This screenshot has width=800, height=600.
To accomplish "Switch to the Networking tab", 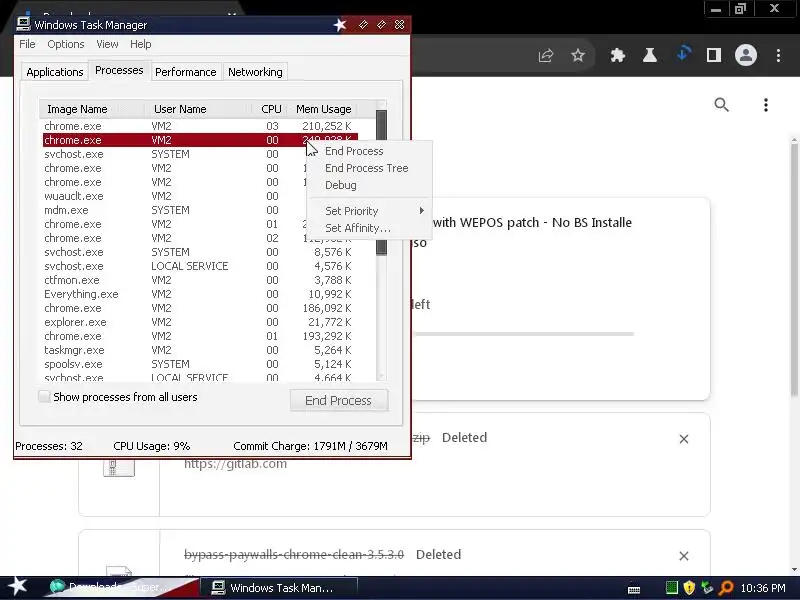I will [255, 72].
